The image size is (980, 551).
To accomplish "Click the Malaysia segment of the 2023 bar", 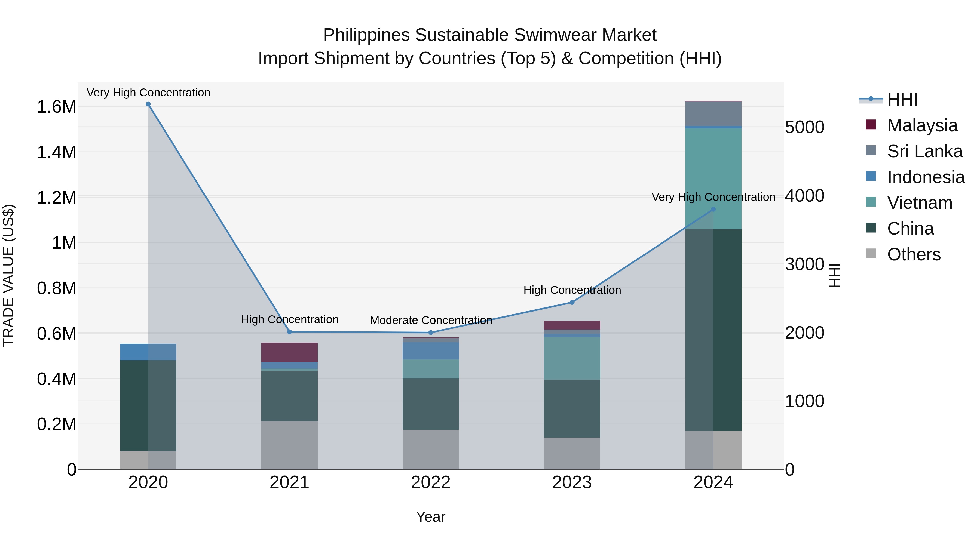I will (572, 325).
